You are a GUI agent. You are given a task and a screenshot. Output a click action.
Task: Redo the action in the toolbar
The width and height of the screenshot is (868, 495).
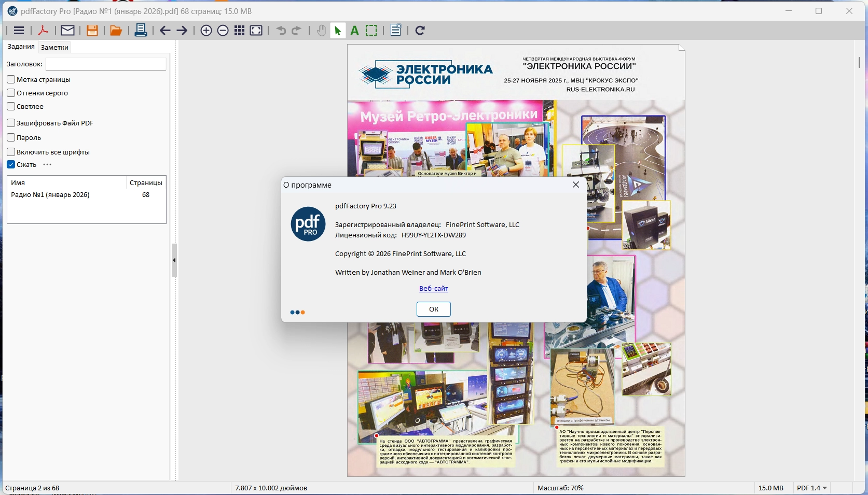(x=297, y=31)
